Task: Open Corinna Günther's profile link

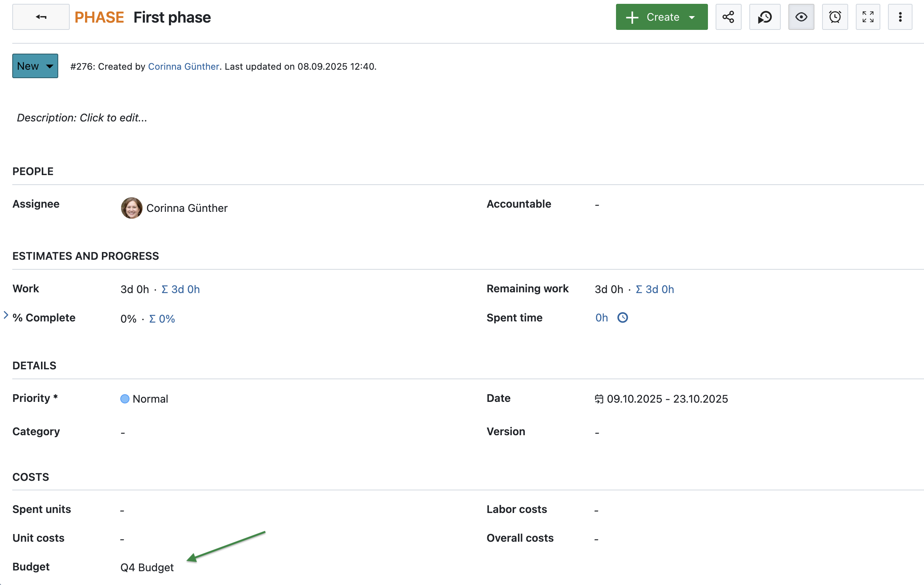Action: coord(183,66)
